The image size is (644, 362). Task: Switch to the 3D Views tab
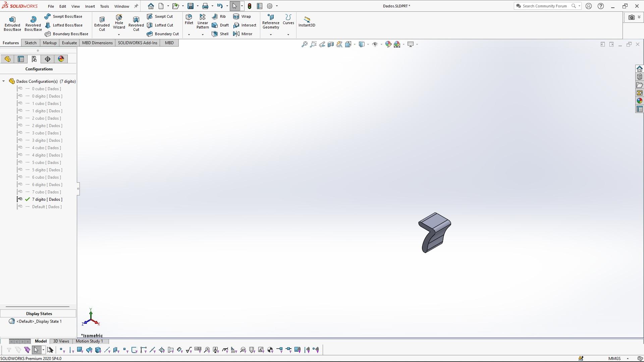point(61,341)
